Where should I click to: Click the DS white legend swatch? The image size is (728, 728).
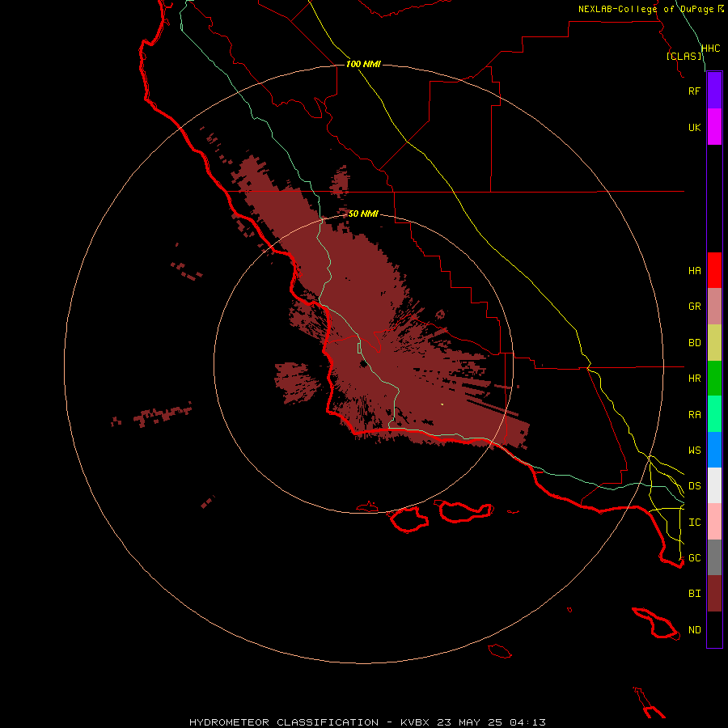coord(714,485)
